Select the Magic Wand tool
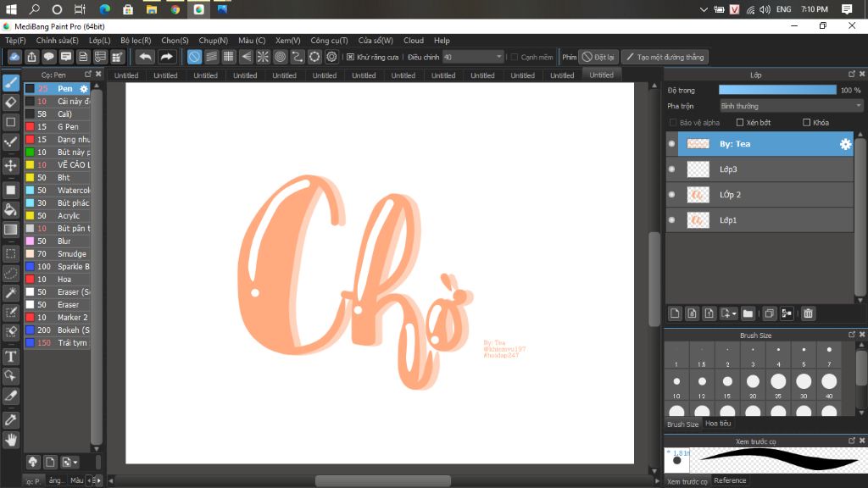The height and width of the screenshot is (488, 868). (x=10, y=292)
